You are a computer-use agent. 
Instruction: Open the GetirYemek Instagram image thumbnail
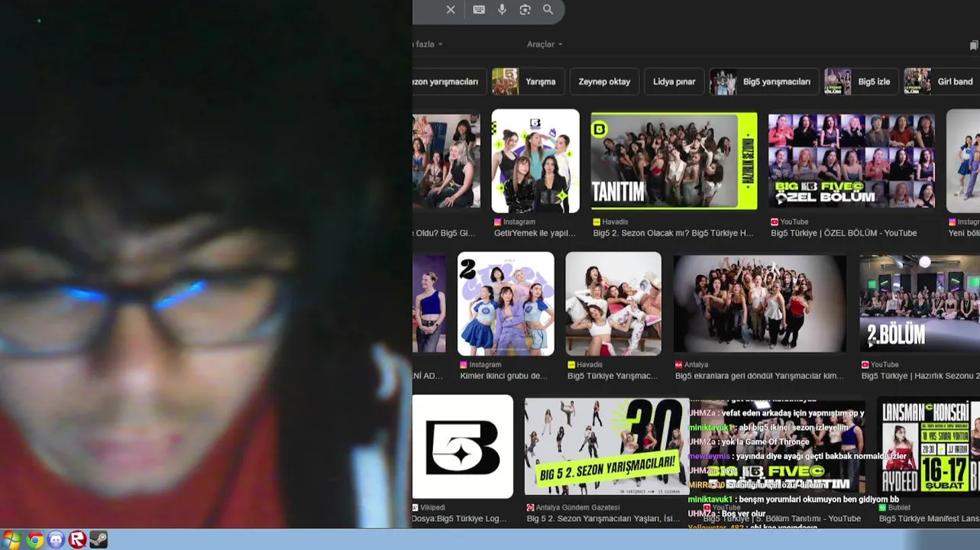point(535,160)
